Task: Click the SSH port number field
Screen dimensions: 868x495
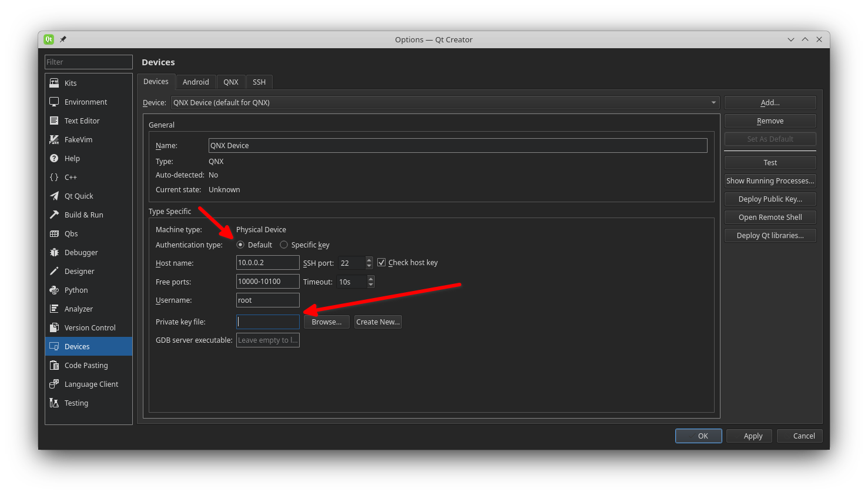Action: coord(351,263)
